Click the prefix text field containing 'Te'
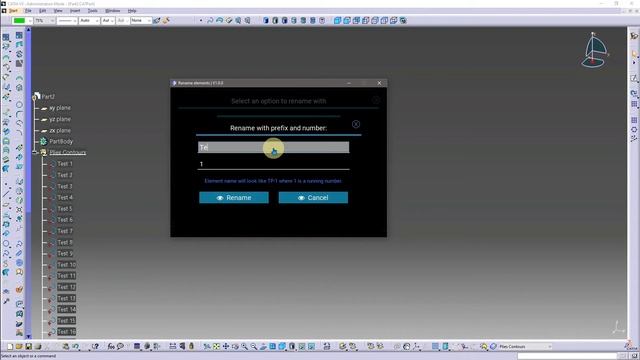The image size is (640, 360). [273, 147]
